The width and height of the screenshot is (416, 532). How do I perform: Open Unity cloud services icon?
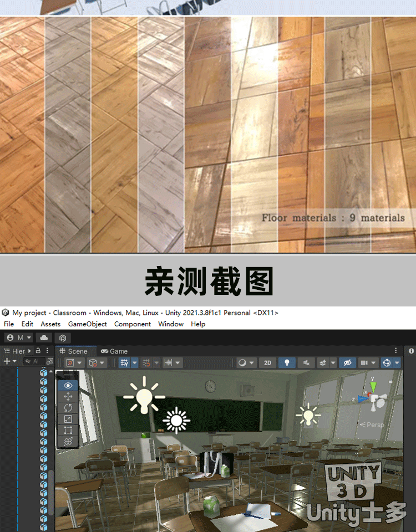pos(44,337)
